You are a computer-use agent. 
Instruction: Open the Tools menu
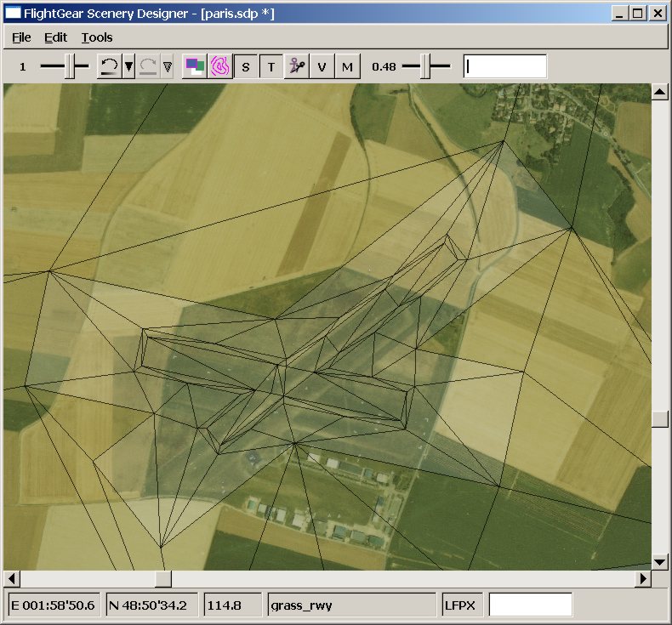pos(97,37)
